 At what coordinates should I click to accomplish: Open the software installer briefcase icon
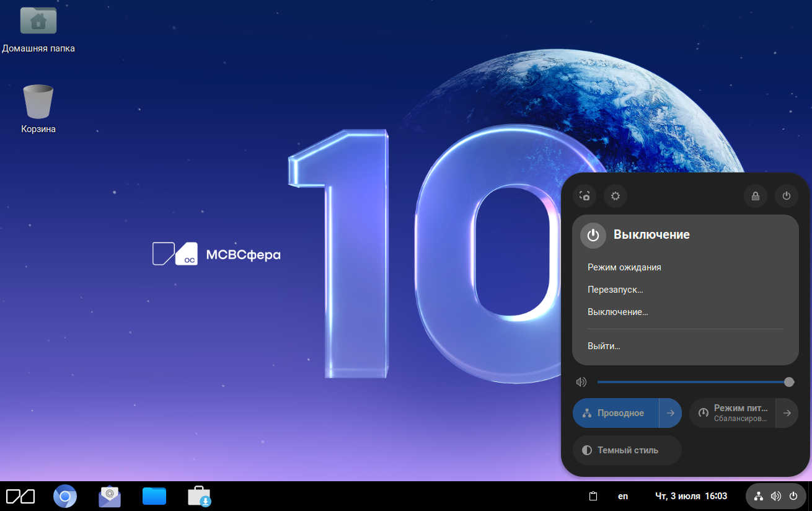point(200,496)
